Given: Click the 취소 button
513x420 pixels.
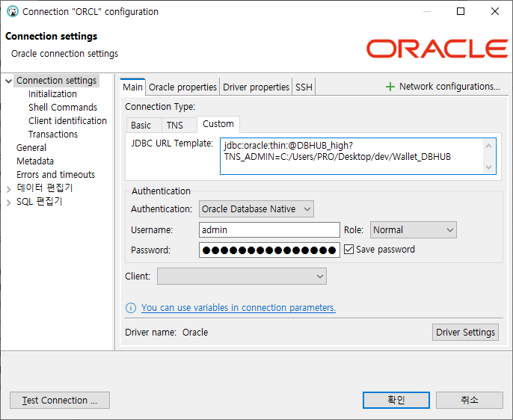Looking at the screenshot, I should [470, 400].
